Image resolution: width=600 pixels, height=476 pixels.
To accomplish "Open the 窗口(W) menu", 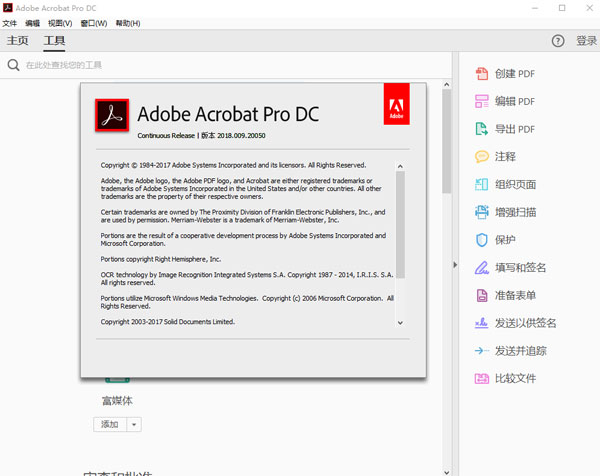I will coord(94,23).
